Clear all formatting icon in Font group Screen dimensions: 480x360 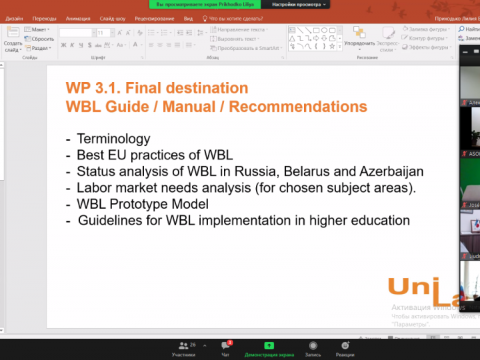tap(140, 33)
